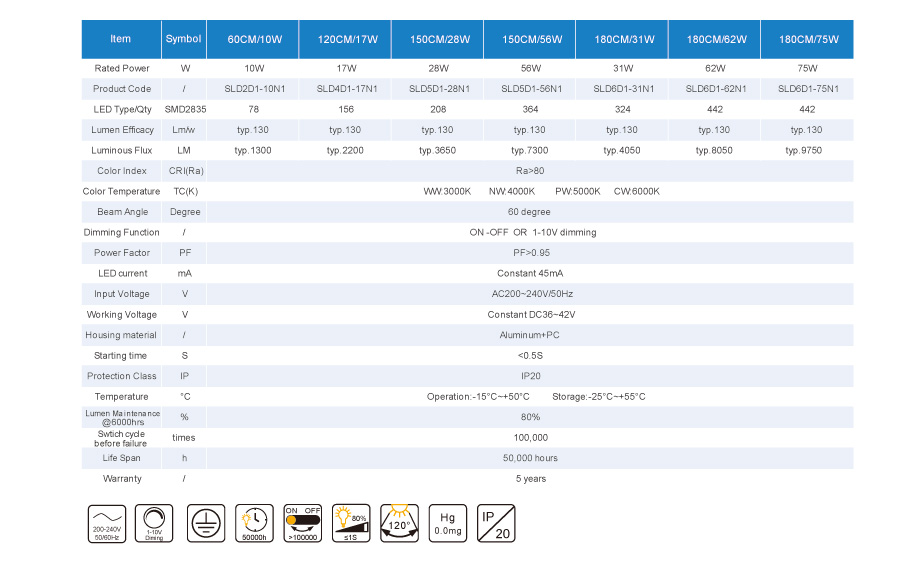Click the Symbol header cell
This screenshot has width=900, height=565.
pyautogui.click(x=184, y=39)
